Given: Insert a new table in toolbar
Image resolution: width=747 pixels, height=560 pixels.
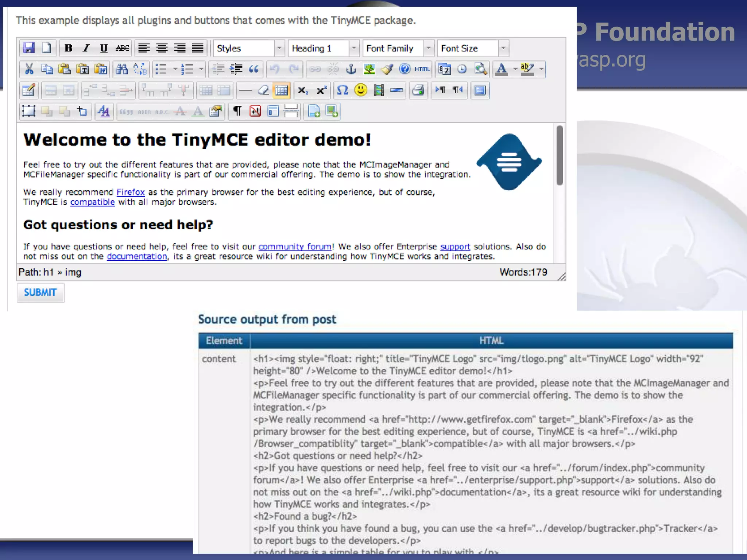Looking at the screenshot, I should click(x=29, y=90).
